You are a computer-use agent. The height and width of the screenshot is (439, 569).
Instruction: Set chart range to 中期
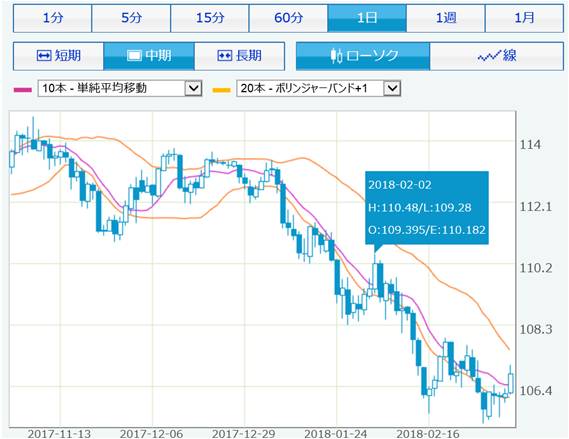tap(149, 56)
